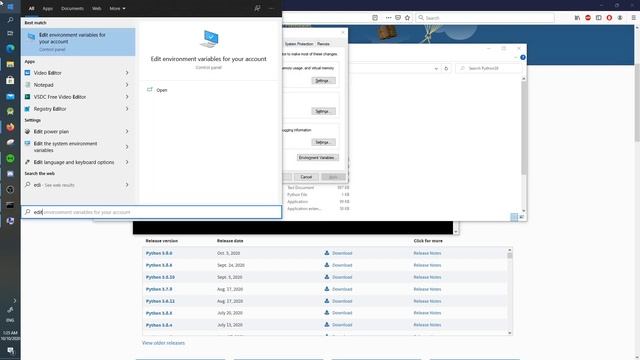Switch to Firefox via taskbar icon
The height and width of the screenshot is (360, 640).
10,127
